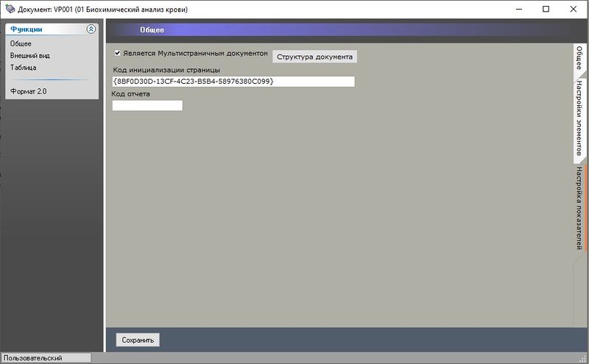Collapse the Функции panel with the chevron
The width and height of the screenshot is (589, 364).
click(91, 29)
